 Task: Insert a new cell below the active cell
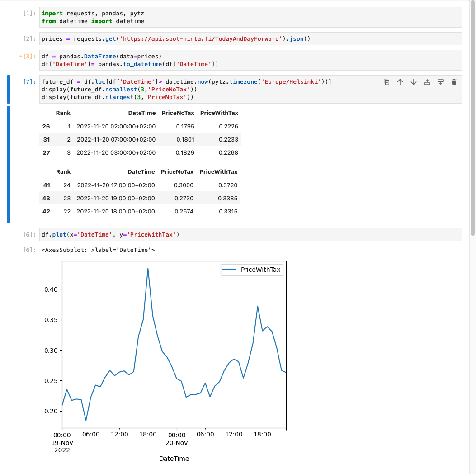point(441,82)
